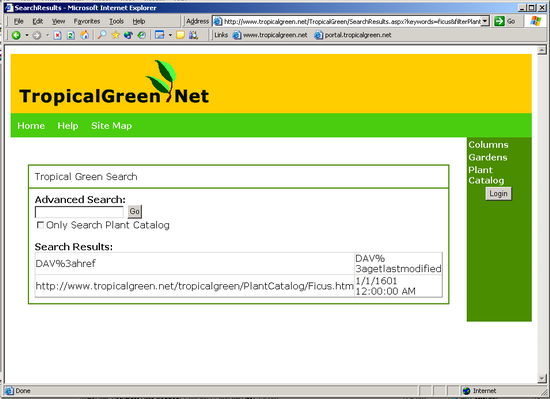The height and width of the screenshot is (399, 550).
Task: Click the Internet zone globe in the status bar
Action: 467,391
